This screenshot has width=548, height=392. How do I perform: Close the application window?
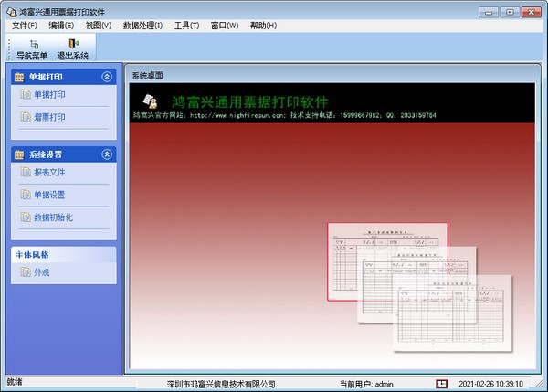coord(532,12)
